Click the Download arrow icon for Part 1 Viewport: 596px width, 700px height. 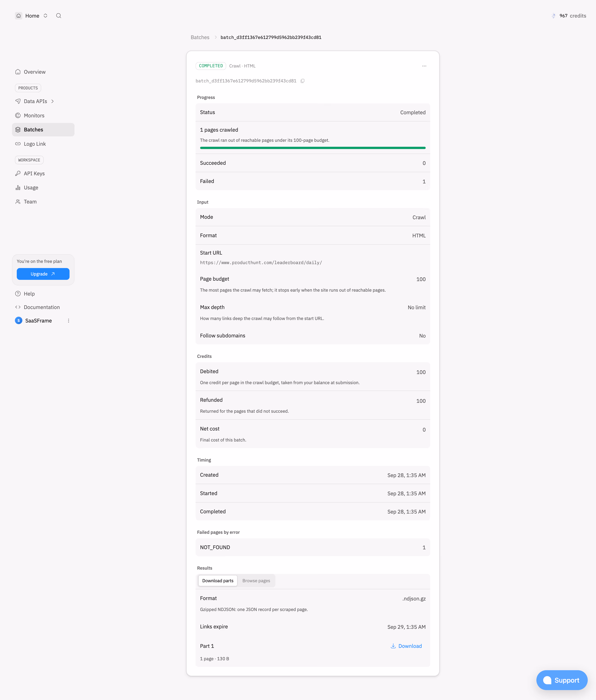point(393,646)
